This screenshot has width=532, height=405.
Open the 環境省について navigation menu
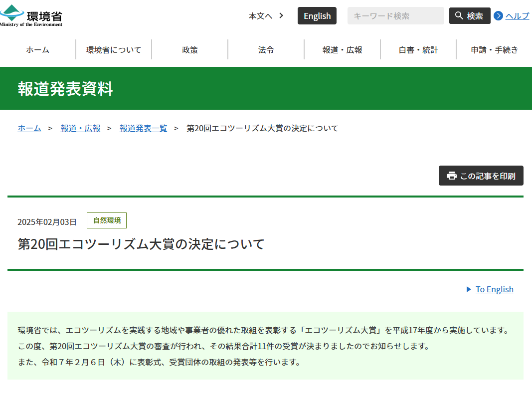114,49
